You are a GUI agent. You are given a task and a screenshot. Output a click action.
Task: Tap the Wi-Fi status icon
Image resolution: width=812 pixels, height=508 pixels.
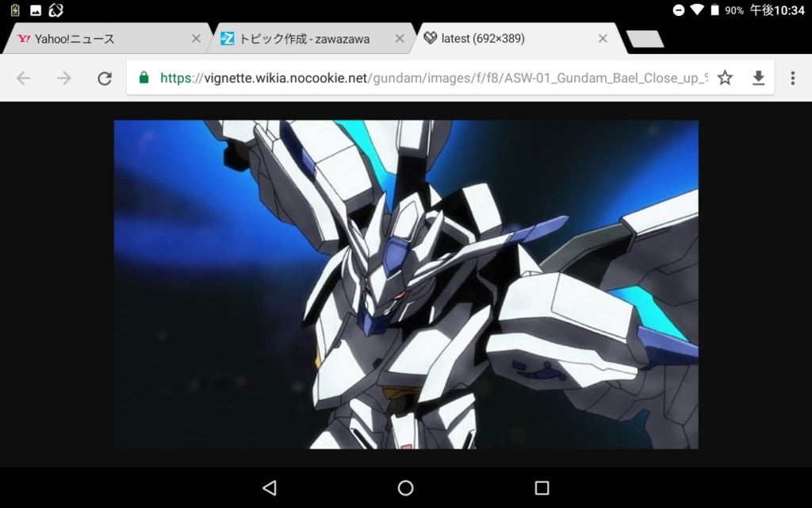pos(697,10)
